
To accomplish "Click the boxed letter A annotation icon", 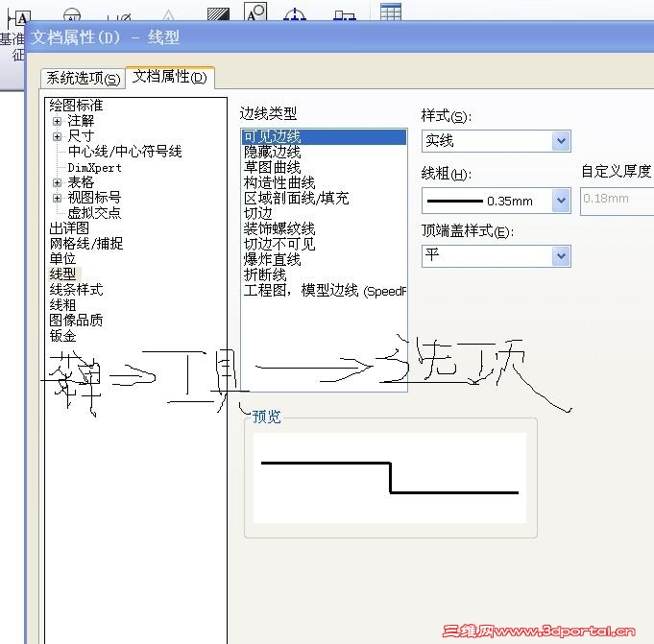I will pyautogui.click(x=255, y=12).
